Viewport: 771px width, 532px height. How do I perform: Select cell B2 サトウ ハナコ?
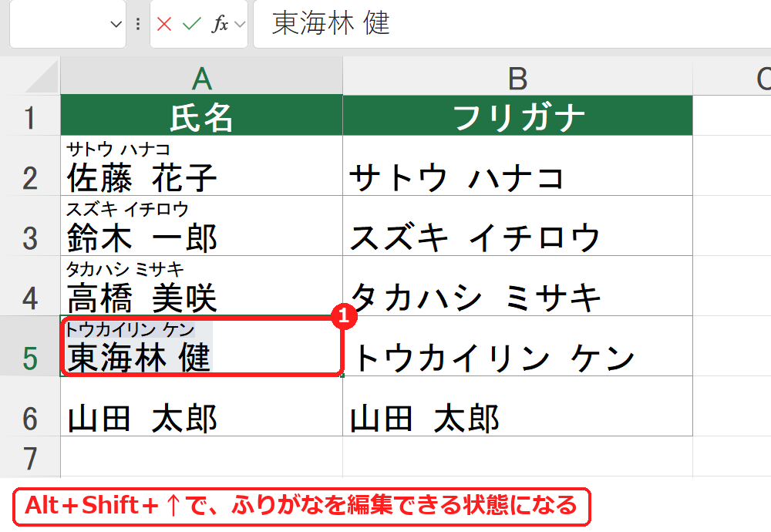[518, 166]
